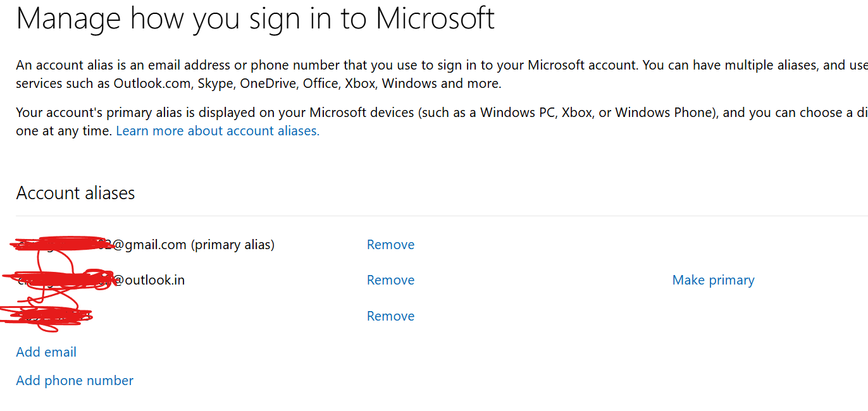The height and width of the screenshot is (411, 868).
Task: Click the account aliases learn more hyperlink
Action: [217, 130]
